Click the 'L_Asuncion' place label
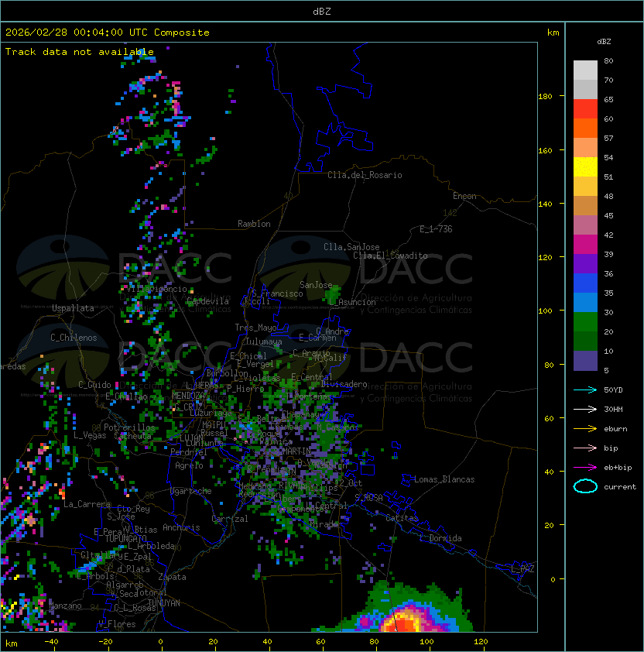 (x=351, y=302)
